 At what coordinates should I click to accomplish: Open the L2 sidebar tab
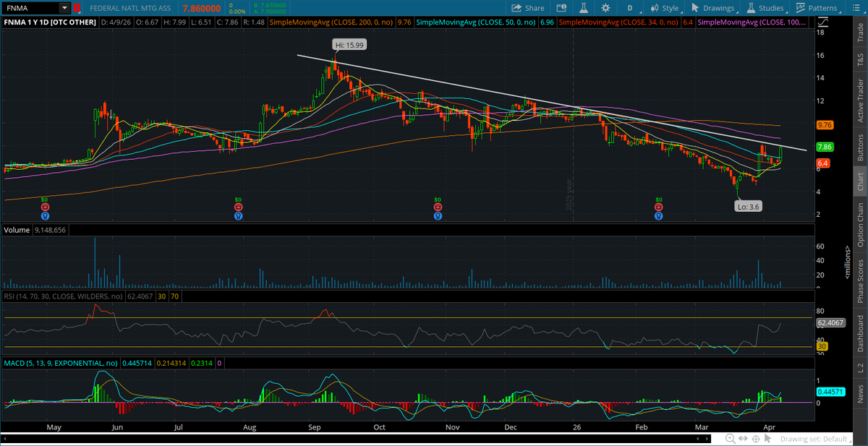tap(860, 368)
